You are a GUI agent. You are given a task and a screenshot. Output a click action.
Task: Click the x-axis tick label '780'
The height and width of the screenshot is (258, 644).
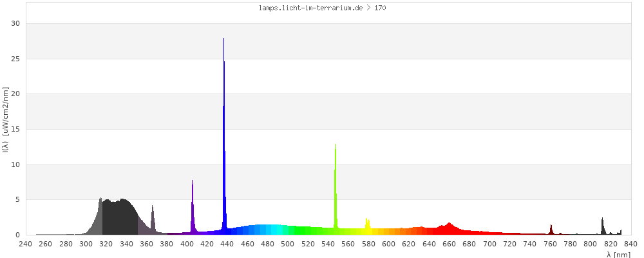[x=571, y=244]
